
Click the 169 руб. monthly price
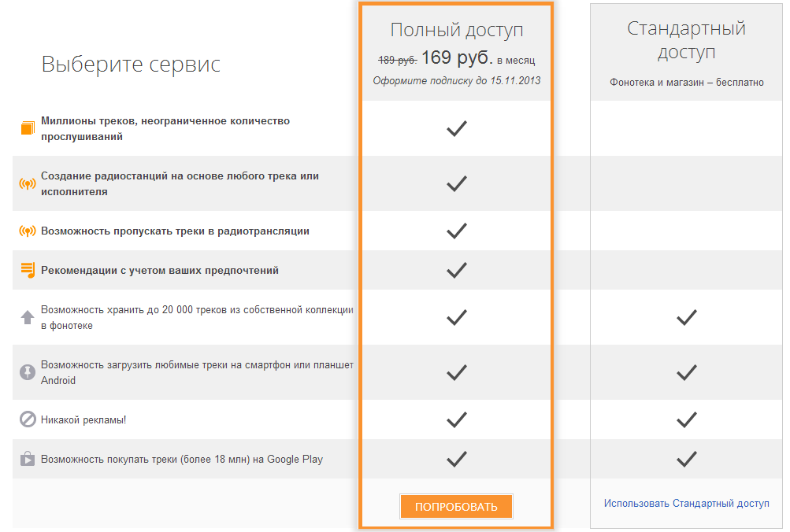click(457, 58)
